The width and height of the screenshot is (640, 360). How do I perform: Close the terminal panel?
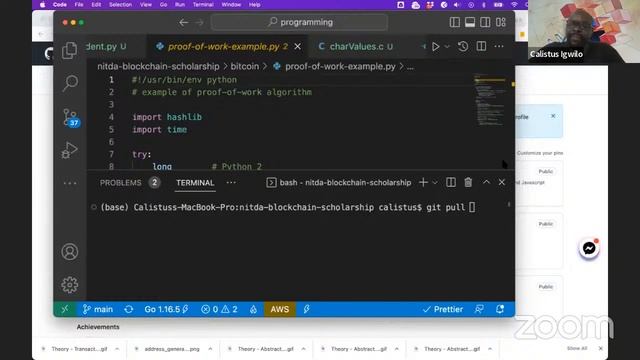pyautogui.click(x=502, y=182)
